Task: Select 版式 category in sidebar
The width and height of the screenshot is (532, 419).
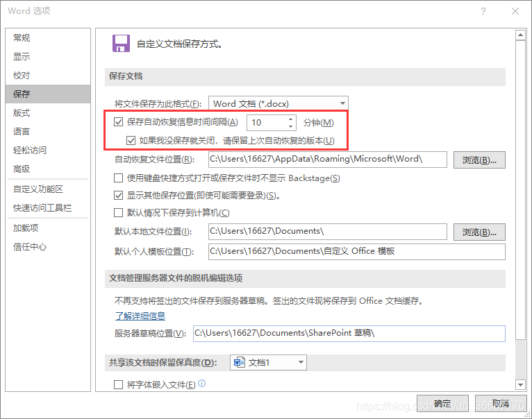Action: click(48, 112)
